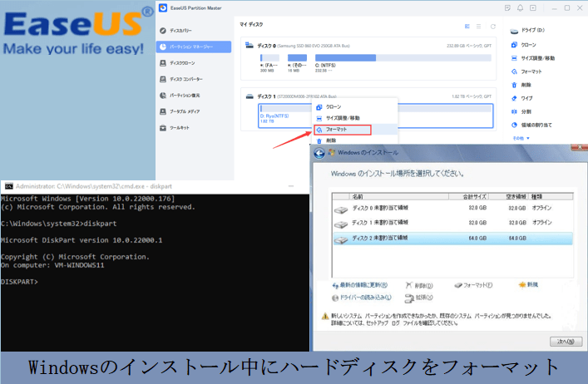Open the EaseUS title bar box icon left of minimize
The width and height of the screenshot is (588, 384).
coord(533,7)
